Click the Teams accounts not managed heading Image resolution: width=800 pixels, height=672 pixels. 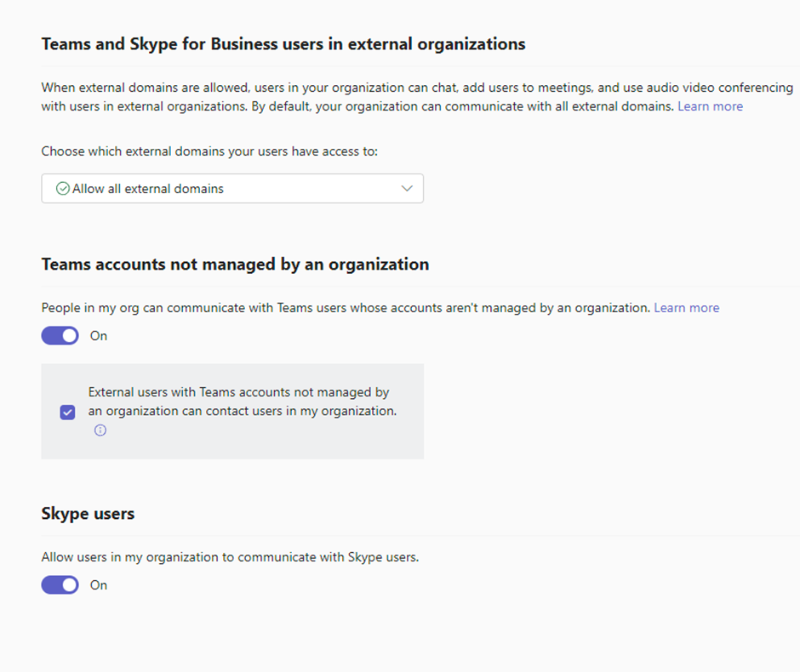235,264
